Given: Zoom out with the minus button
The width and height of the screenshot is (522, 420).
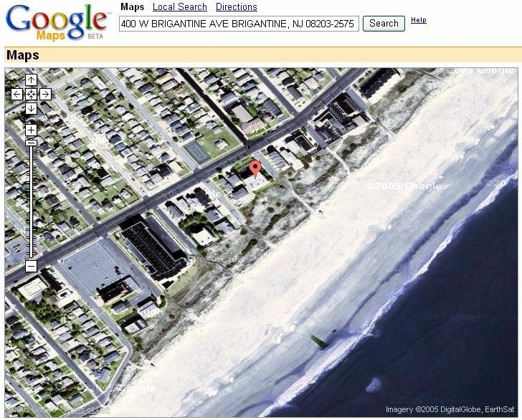Looking at the screenshot, I should [31, 266].
